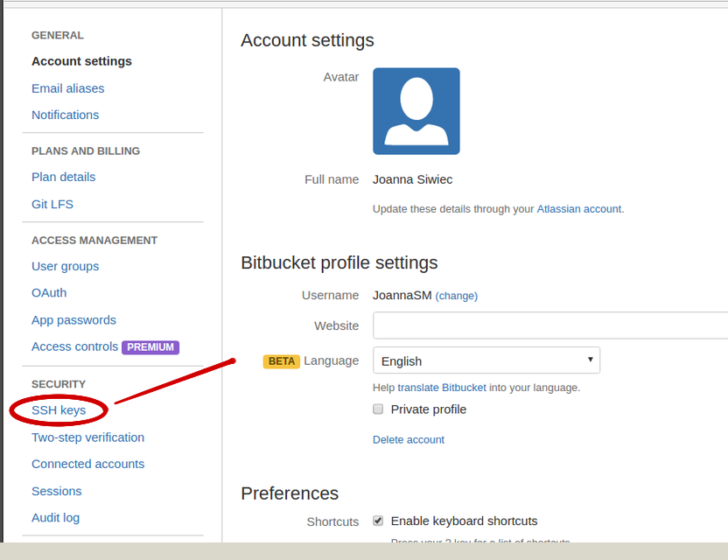Image resolution: width=728 pixels, height=560 pixels.
Task: Click the BETA badge beside Language
Action: (x=282, y=361)
